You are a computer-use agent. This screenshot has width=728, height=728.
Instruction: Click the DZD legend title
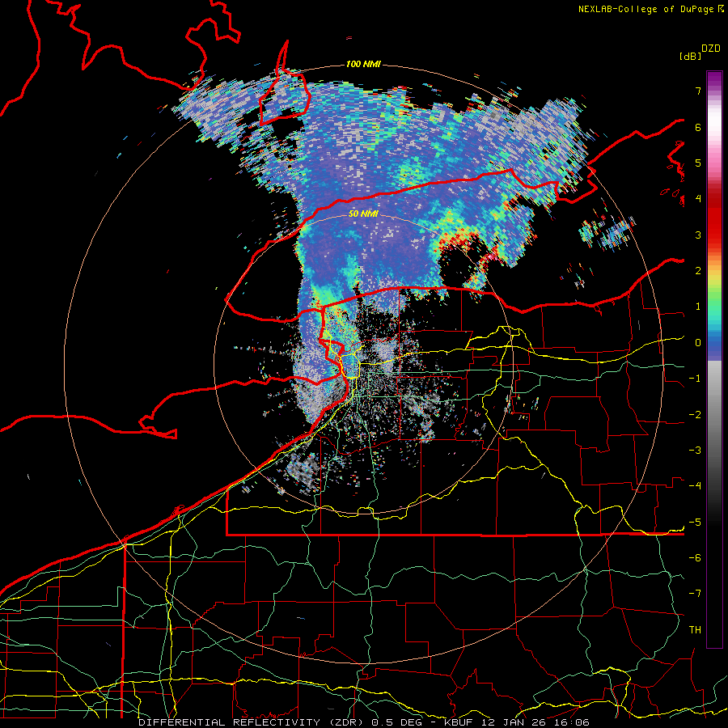[711, 49]
